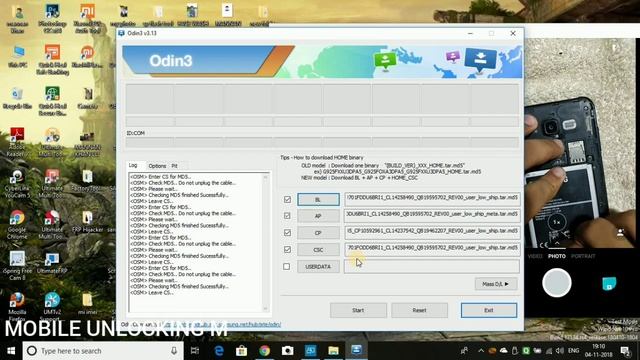Open Google Chrome desktop shortcut
Viewport: 640px width, 360px height.
tap(17, 224)
